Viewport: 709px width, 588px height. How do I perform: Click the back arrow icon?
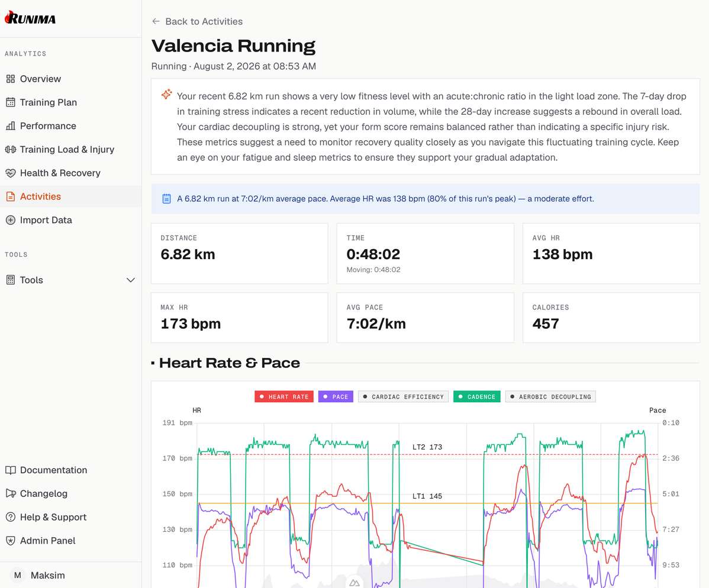[x=156, y=21]
